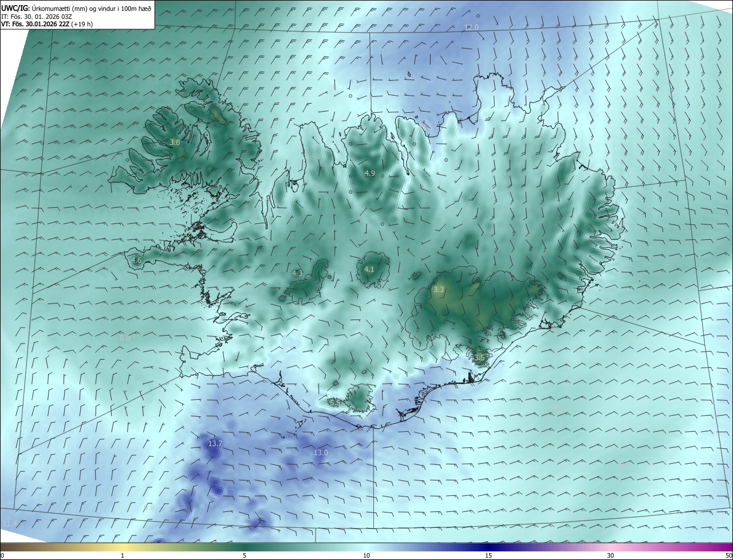Viewport: 733px width, 560px height.
Task: Click the 15 tick on the legend
Action: (488, 555)
